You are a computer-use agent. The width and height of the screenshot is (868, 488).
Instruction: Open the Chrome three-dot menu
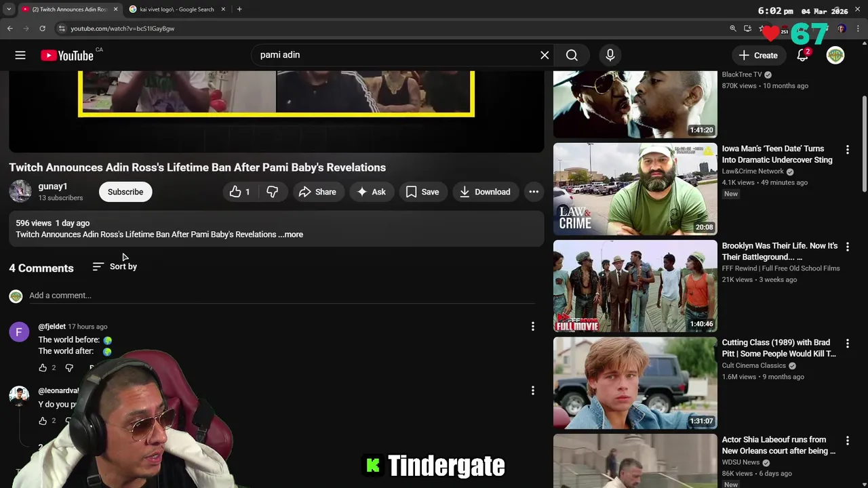click(859, 28)
